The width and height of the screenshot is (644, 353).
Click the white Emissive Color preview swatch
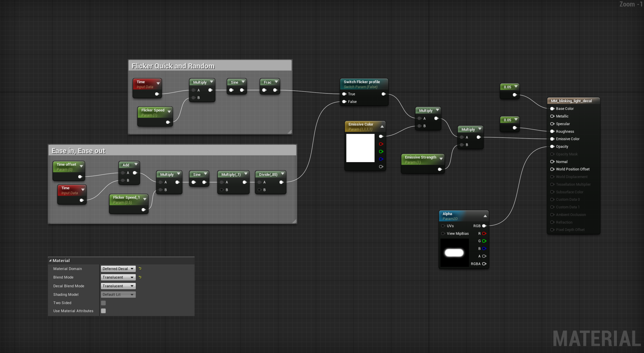pyautogui.click(x=360, y=148)
